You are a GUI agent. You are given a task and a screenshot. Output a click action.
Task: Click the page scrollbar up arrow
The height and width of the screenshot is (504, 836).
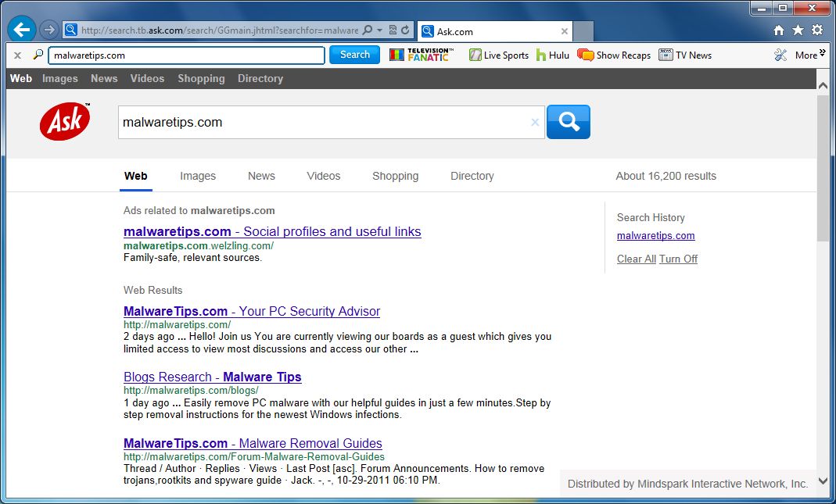(x=823, y=86)
